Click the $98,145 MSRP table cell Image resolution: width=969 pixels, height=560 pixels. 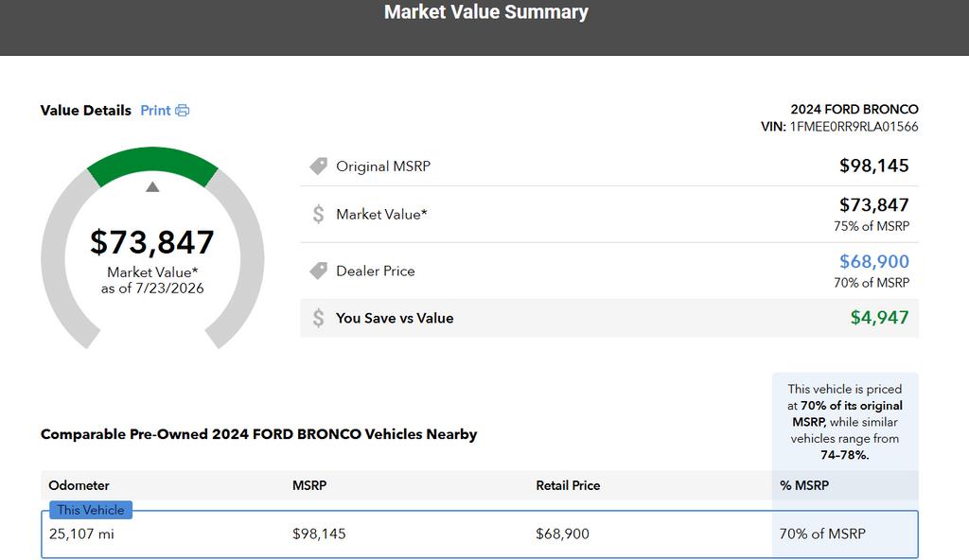coord(319,534)
